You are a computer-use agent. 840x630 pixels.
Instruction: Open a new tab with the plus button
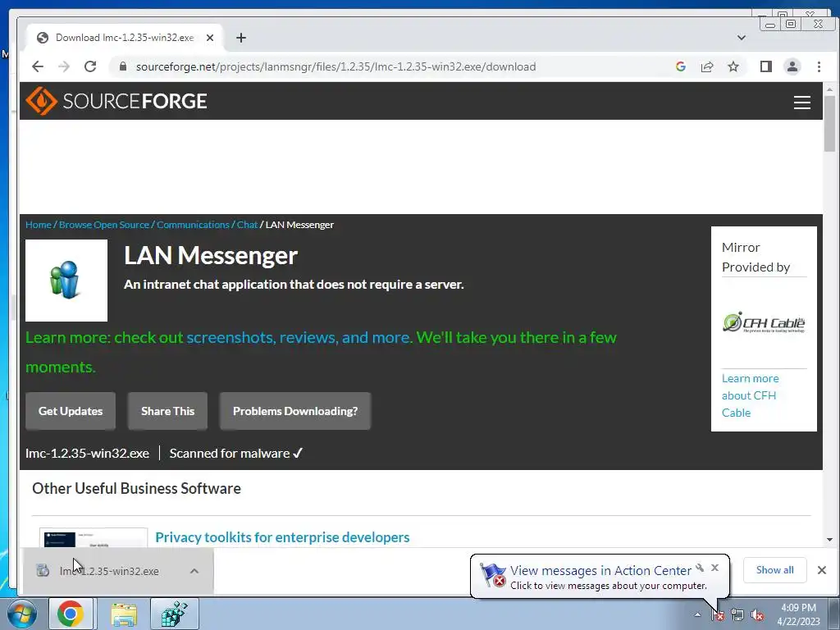pyautogui.click(x=241, y=38)
